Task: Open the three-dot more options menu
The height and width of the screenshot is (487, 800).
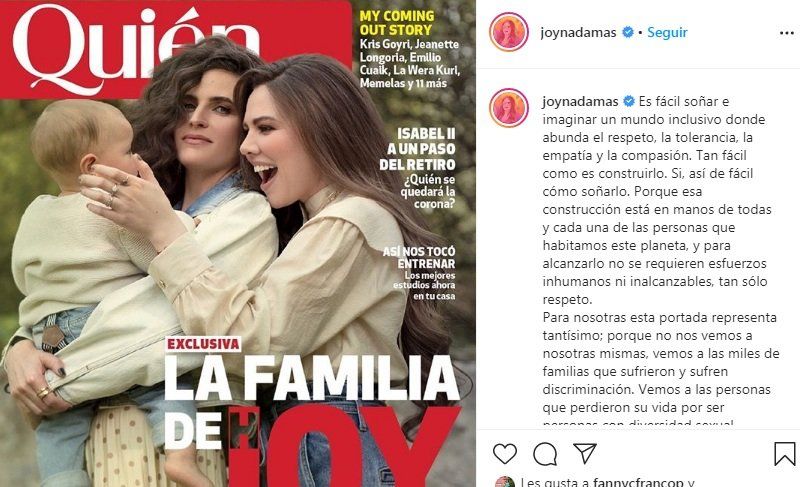Action: pyautogui.click(x=787, y=33)
